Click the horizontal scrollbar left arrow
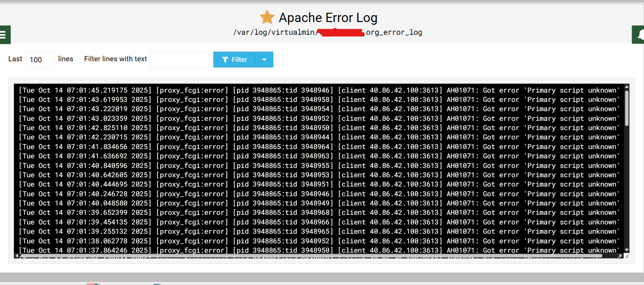The width and height of the screenshot is (644, 285). 17,256
